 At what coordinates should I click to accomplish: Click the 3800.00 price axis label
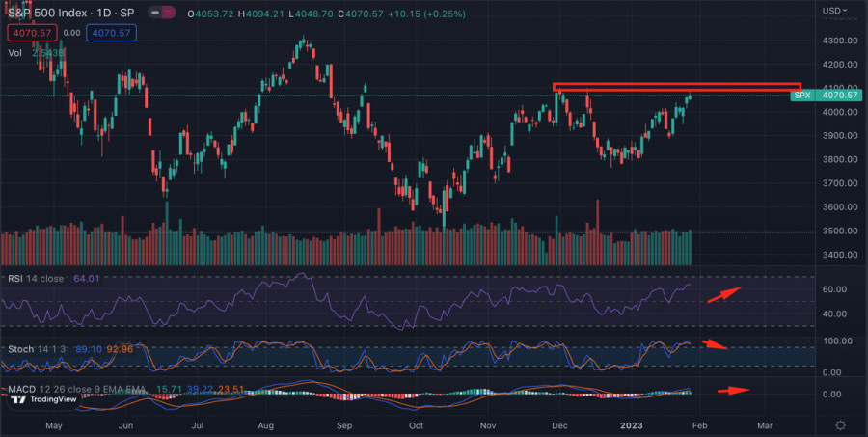click(x=839, y=159)
